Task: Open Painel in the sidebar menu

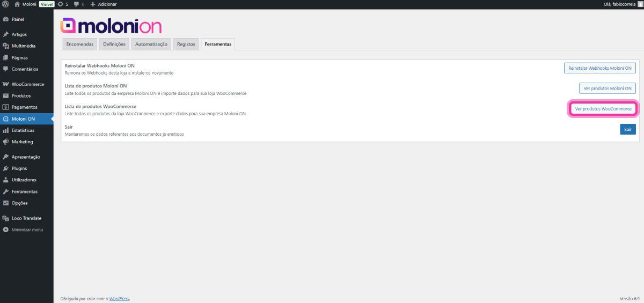Action: click(18, 19)
